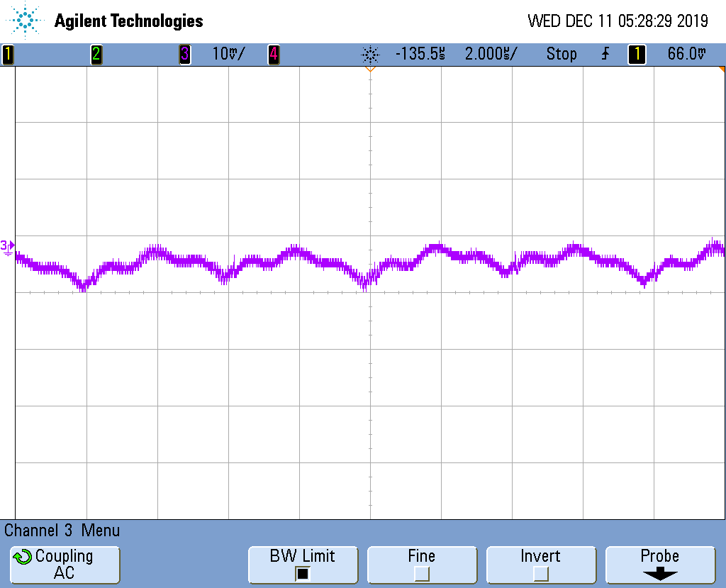Open the Probe submenu arrow
This screenshot has height=588, width=726.
(x=659, y=573)
